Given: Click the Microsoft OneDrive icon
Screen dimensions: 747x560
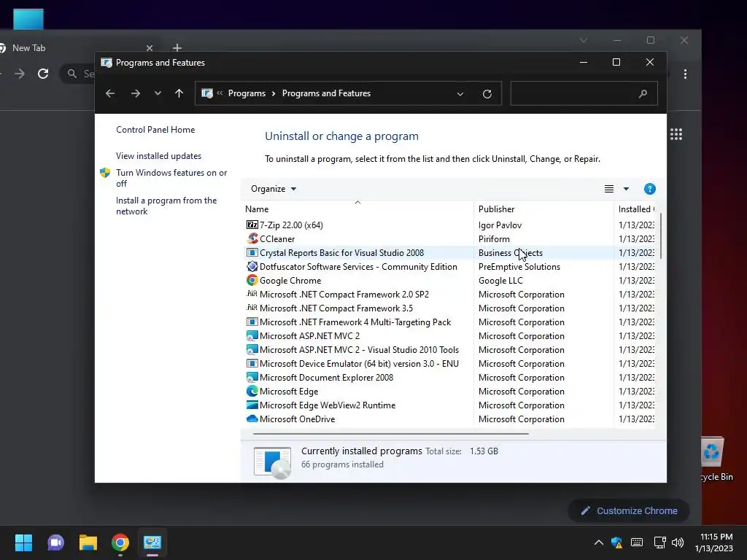Looking at the screenshot, I should (252, 419).
